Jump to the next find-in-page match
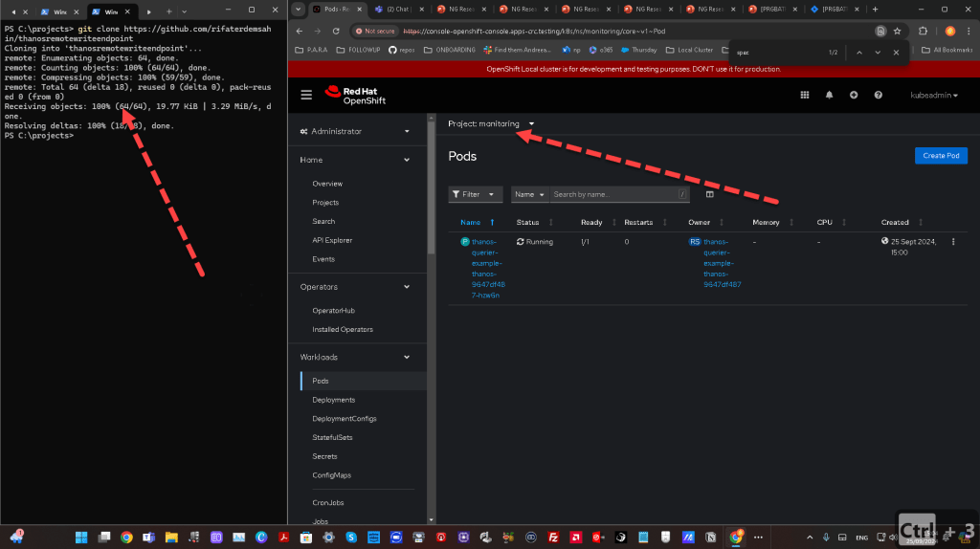 click(x=878, y=53)
